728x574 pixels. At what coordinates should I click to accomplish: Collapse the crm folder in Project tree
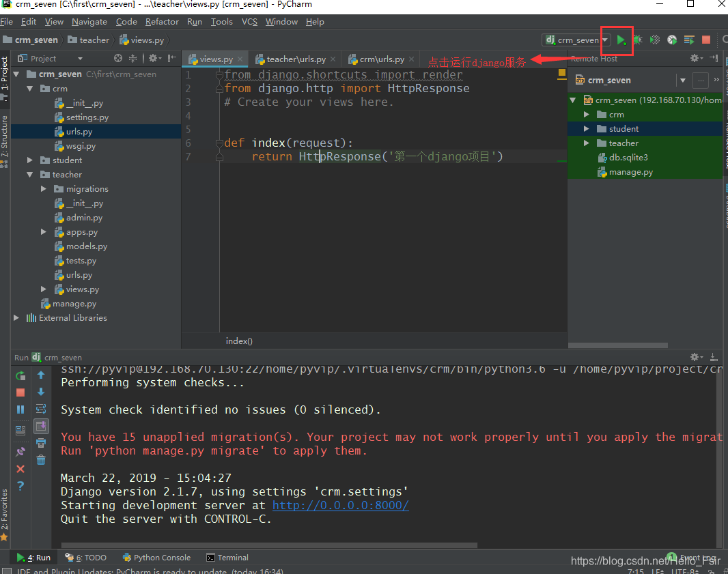coord(30,89)
